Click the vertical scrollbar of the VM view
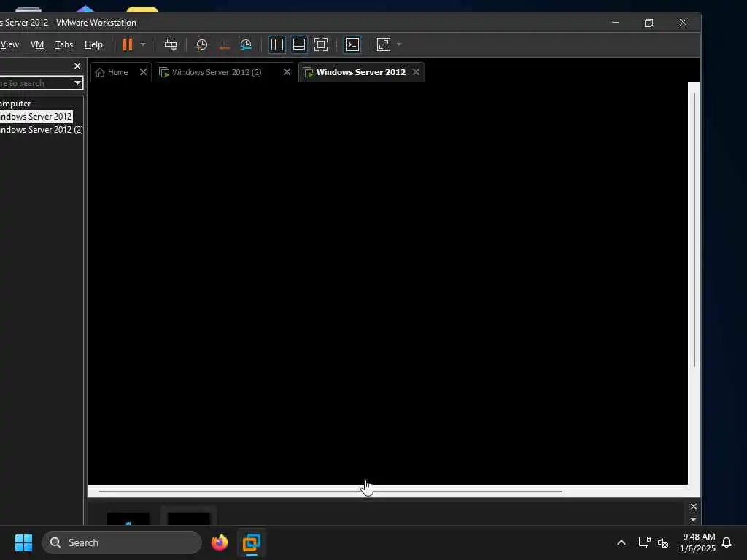747x560 pixels. [694, 230]
